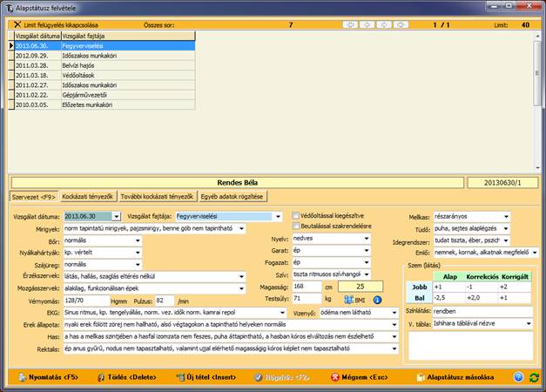
Task: Expand the Erek állapota dropdown
Action: 394,325
